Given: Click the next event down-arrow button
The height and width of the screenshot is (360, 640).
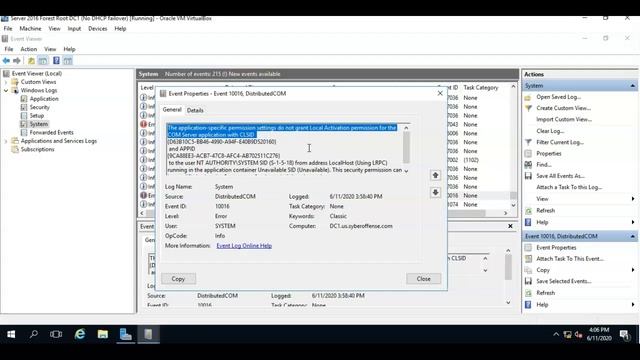Looking at the screenshot, I should (436, 192).
